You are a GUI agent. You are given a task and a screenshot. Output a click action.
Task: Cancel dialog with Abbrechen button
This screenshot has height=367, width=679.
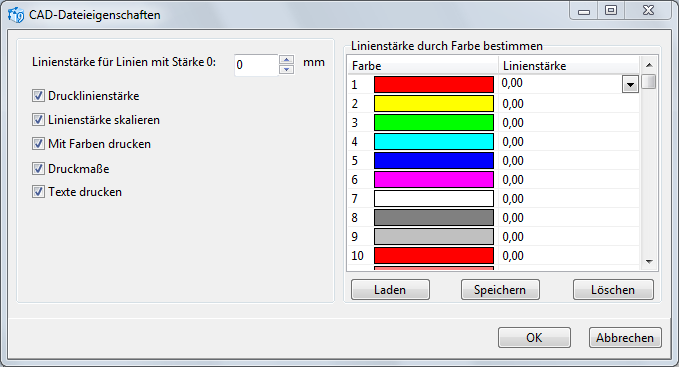[625, 338]
